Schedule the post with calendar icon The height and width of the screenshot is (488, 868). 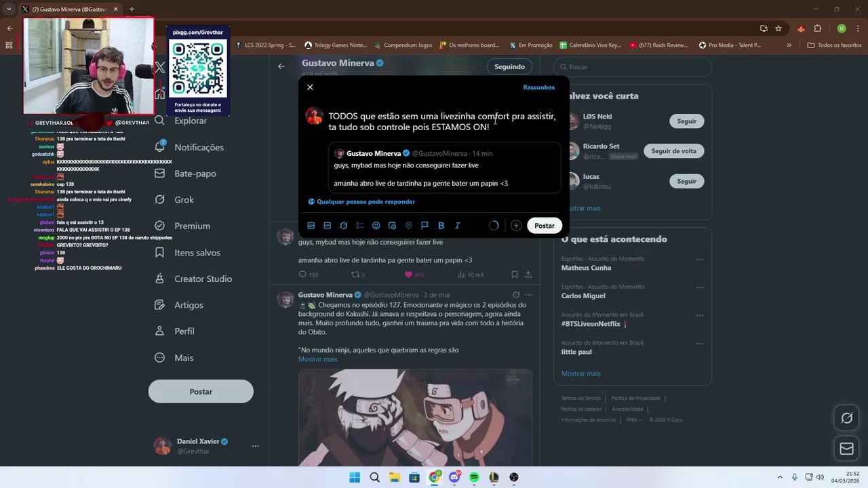coord(393,226)
